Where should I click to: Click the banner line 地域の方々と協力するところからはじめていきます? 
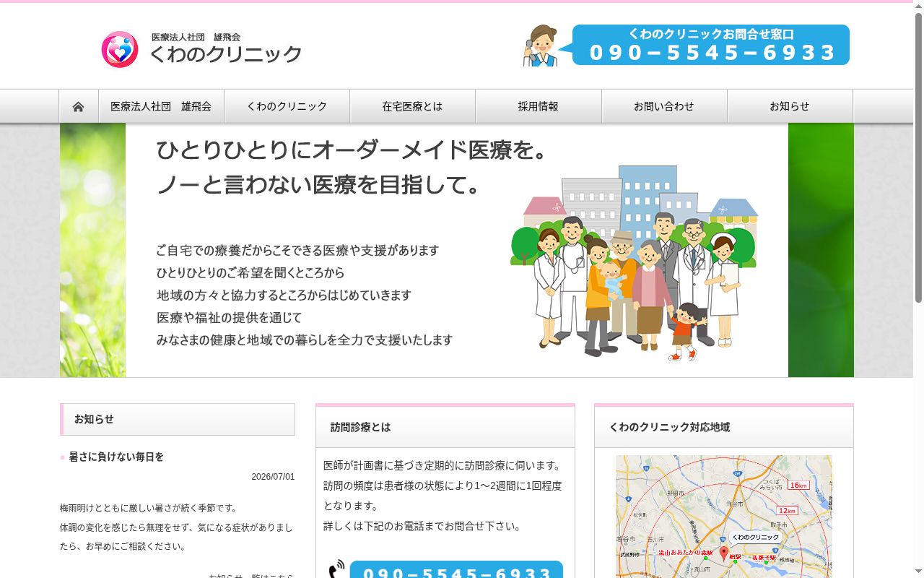(284, 295)
